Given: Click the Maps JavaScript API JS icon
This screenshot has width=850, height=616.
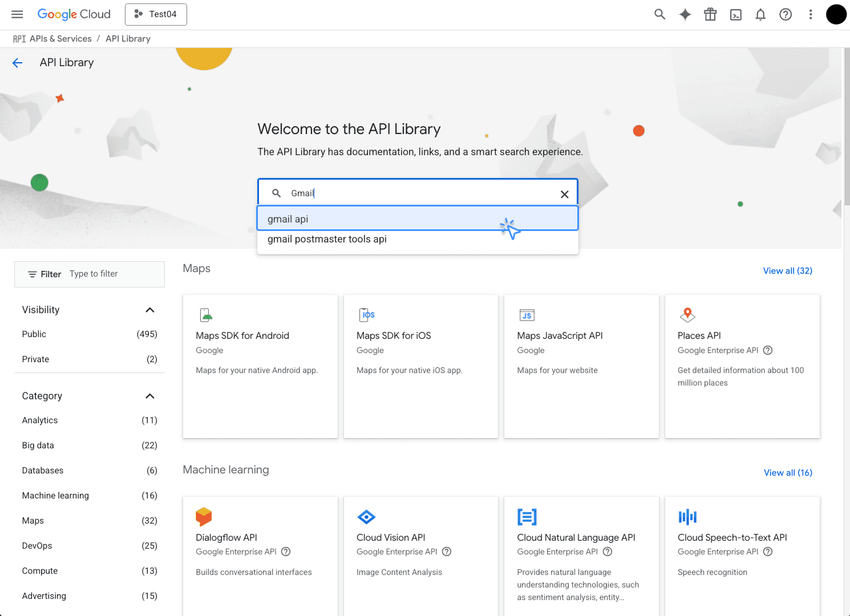Looking at the screenshot, I should point(527,315).
